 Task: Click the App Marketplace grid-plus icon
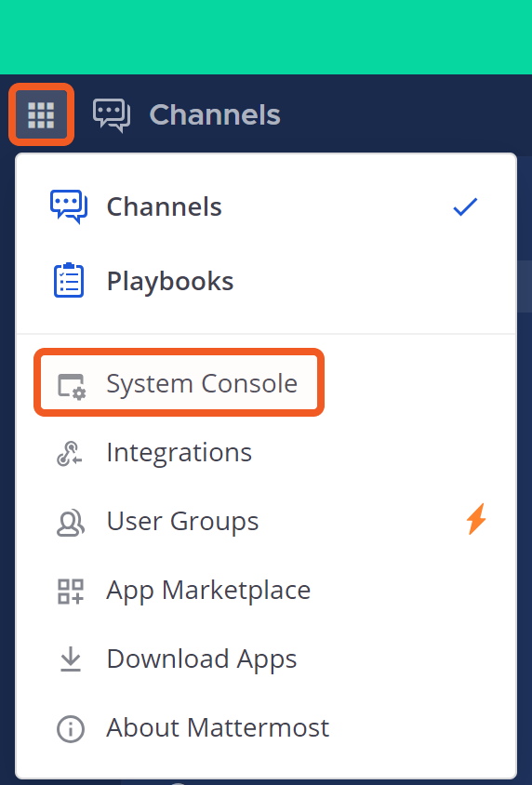click(71, 592)
